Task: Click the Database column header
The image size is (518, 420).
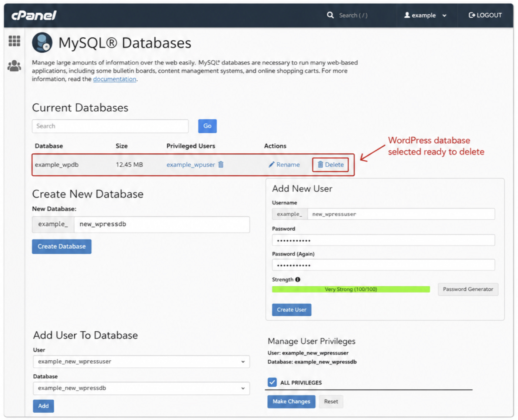Action: [x=49, y=146]
